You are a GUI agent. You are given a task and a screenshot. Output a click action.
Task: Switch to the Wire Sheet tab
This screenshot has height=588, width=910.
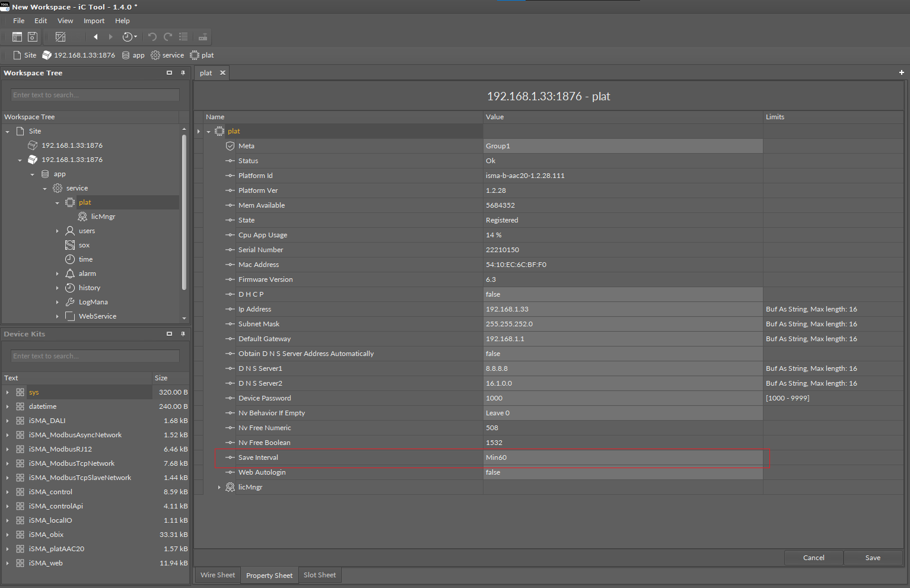pos(217,575)
